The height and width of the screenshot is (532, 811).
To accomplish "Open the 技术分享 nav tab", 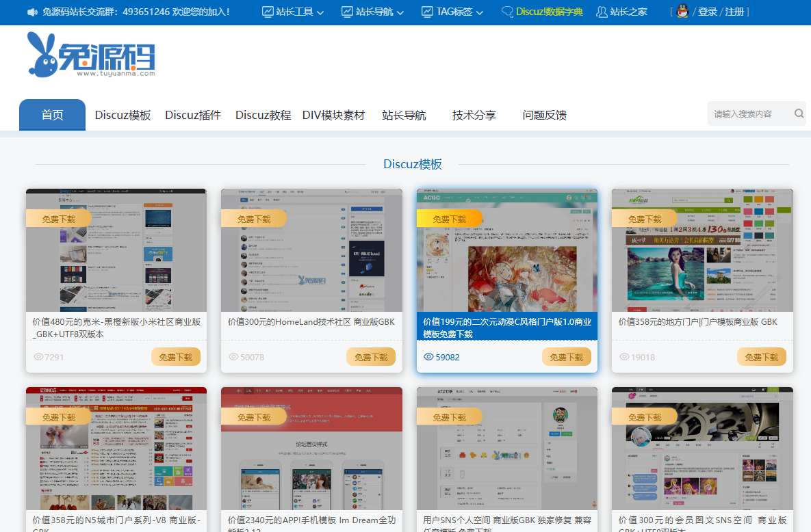I will 474,115.
